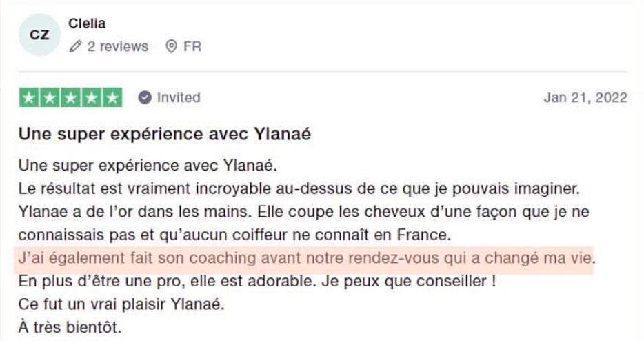The height and width of the screenshot is (341, 644).
Task: Click the FR country label
Action: point(192,47)
